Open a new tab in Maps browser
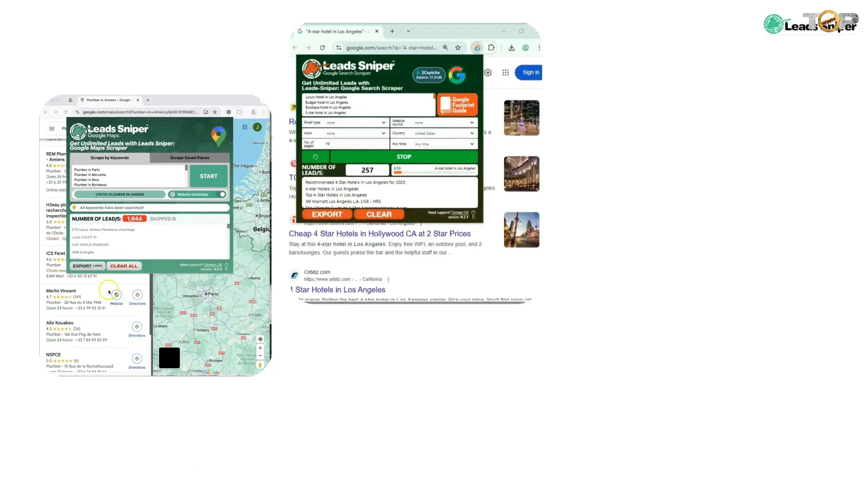This screenshot has height=488, width=868. [148, 100]
